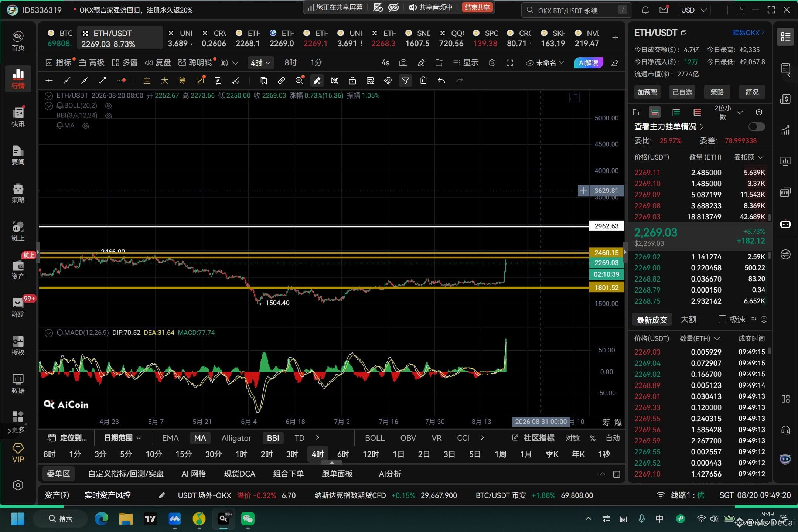
Task: Select the ruler measure tool
Action: [282, 81]
